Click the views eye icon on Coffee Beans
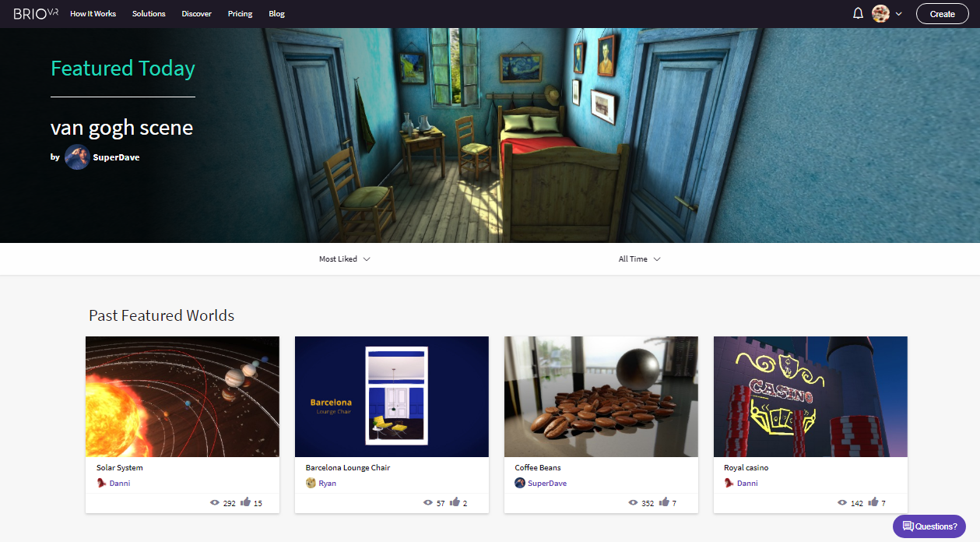Image resolution: width=980 pixels, height=542 pixels. (x=634, y=503)
